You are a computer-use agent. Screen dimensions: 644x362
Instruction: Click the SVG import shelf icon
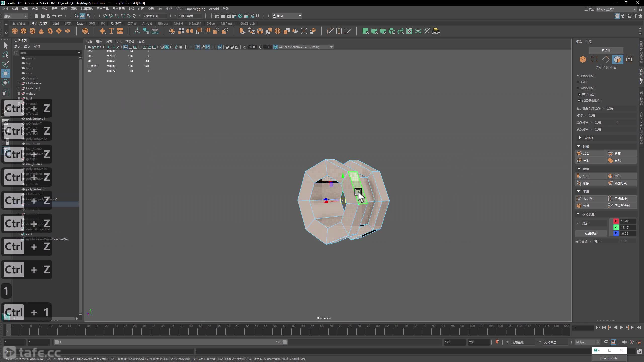click(120, 31)
